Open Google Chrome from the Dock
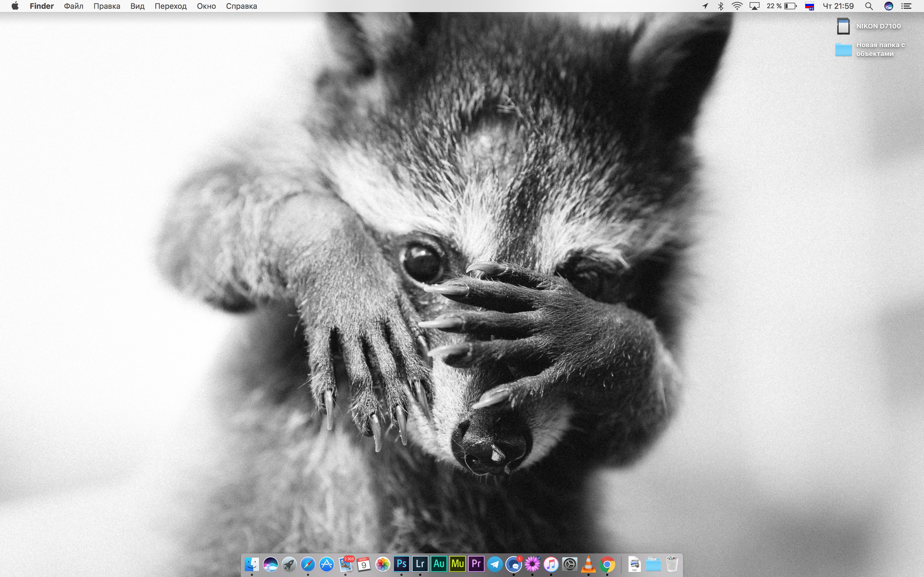This screenshot has height=577, width=924. pos(607,564)
